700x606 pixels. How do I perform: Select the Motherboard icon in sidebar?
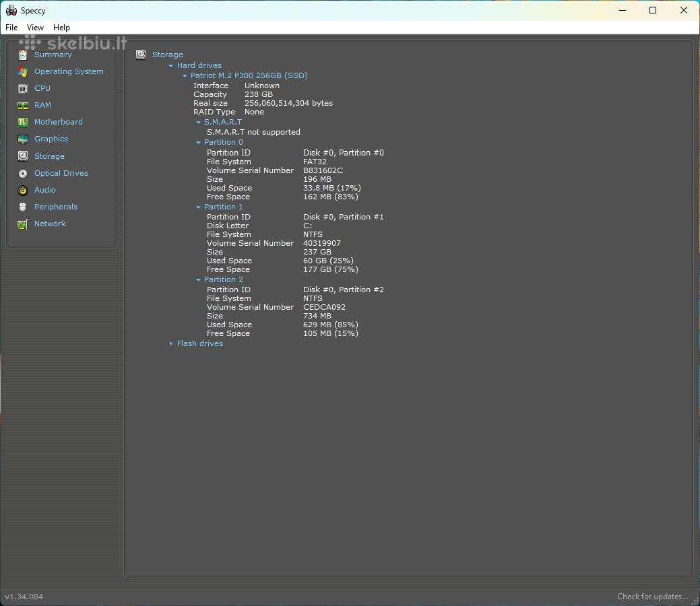(23, 122)
